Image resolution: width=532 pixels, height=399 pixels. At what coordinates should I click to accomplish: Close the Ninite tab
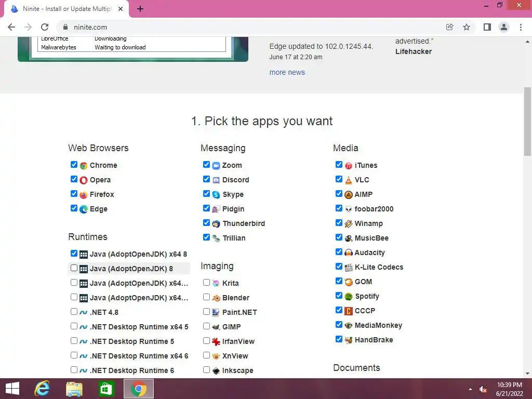click(x=121, y=9)
